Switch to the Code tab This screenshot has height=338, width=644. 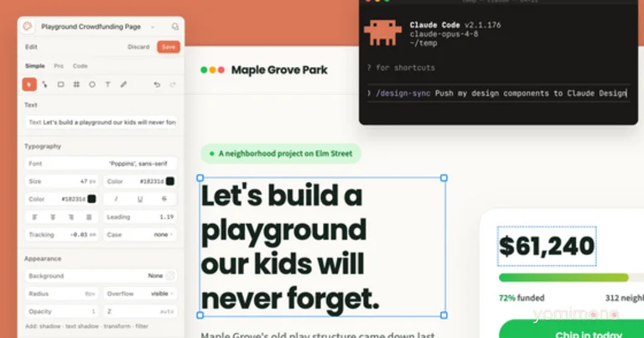[x=80, y=65]
